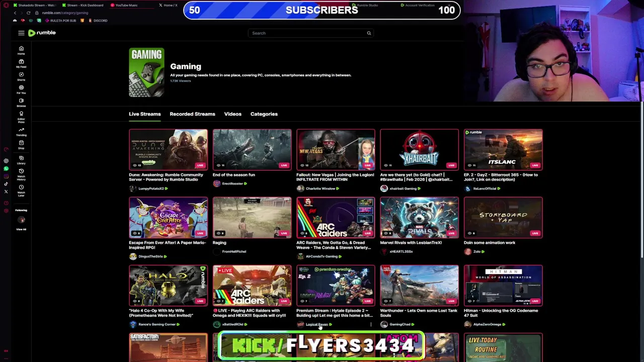The image size is (644, 362).
Task: Open Warthunder stream thumbnail
Action: tap(420, 285)
